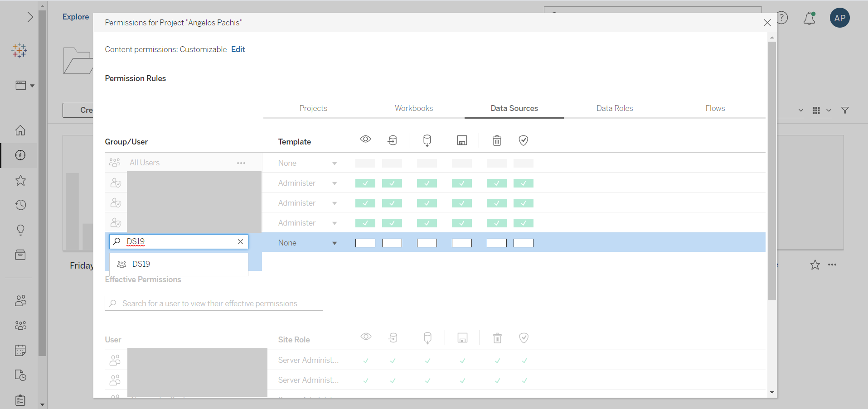Image resolution: width=868 pixels, height=409 pixels.
Task: Open notifications via the bell icon
Action: click(810, 18)
